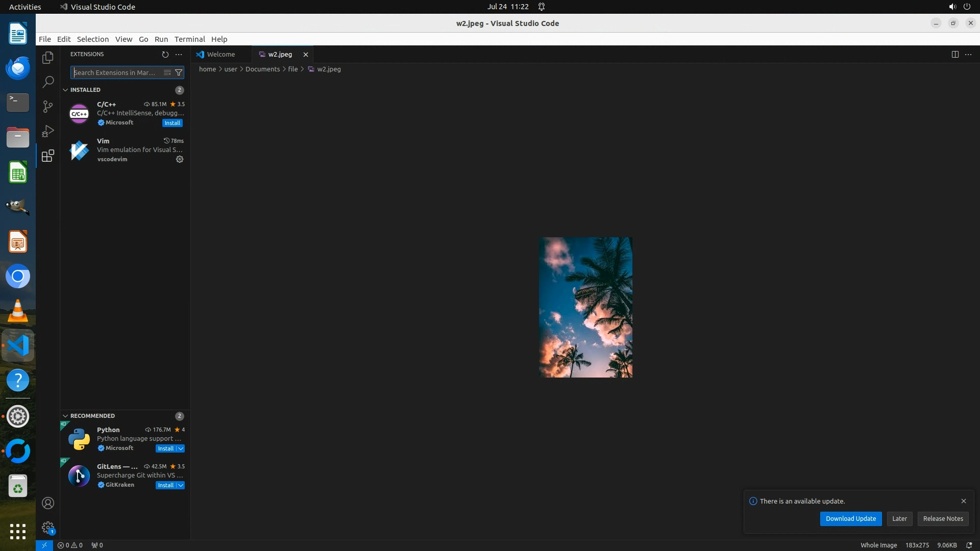980x551 pixels.
Task: Click the Search Extensions in Marketplace field
Action: 116,72
